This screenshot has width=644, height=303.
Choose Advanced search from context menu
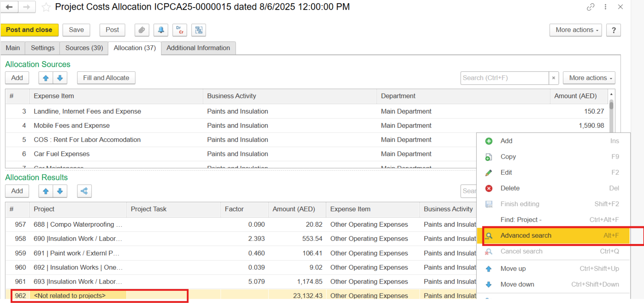[526, 236]
